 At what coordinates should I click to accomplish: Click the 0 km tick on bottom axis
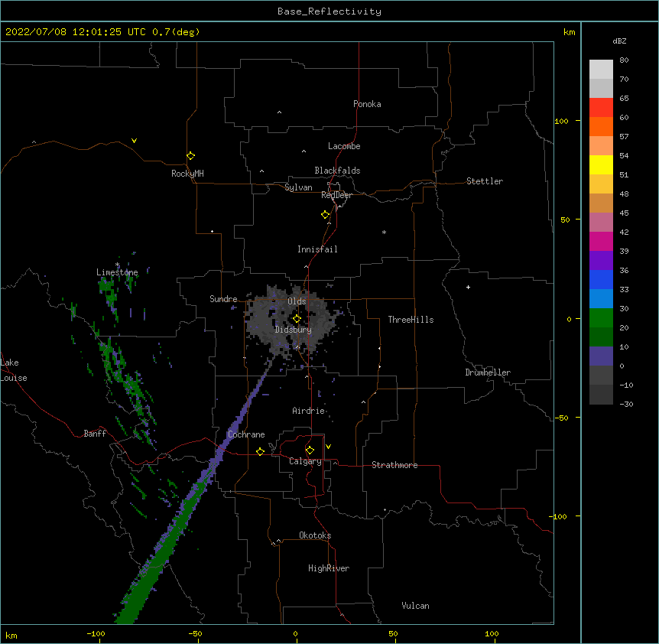tap(295, 633)
